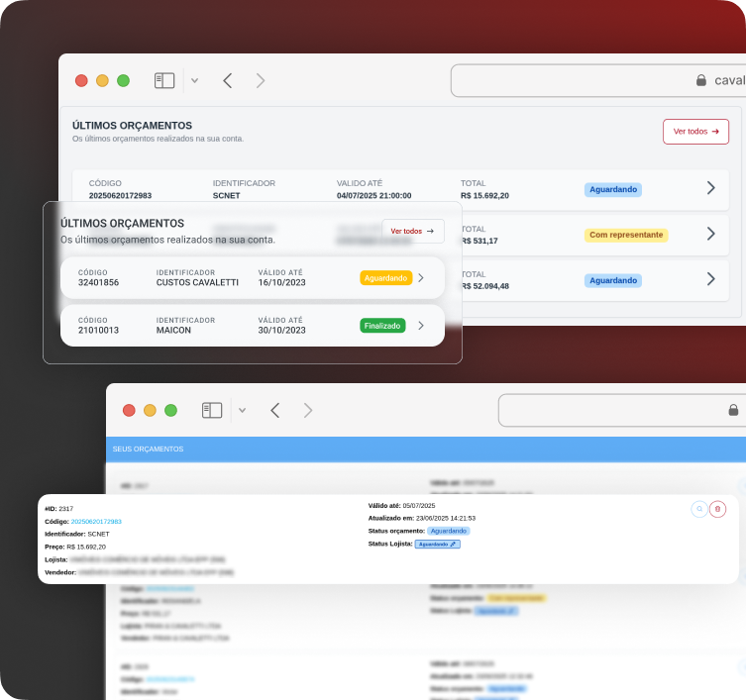Expand the Com representante quote row chevron
The width and height of the screenshot is (746, 700).
pos(710,235)
